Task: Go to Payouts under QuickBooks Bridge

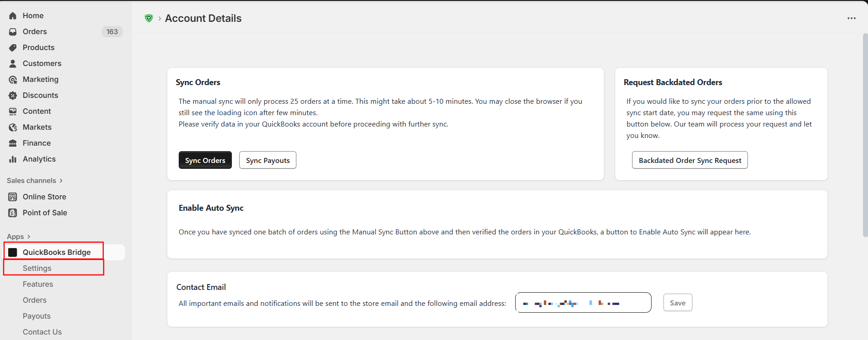Action: tap(36, 316)
